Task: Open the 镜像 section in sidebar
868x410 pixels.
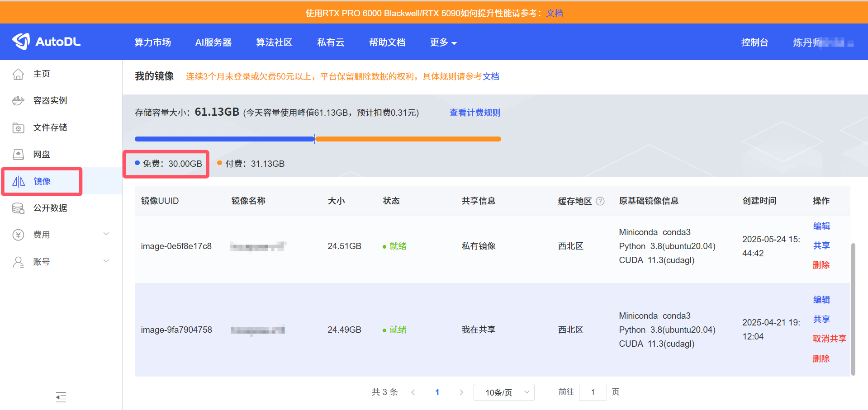Action: tap(42, 181)
